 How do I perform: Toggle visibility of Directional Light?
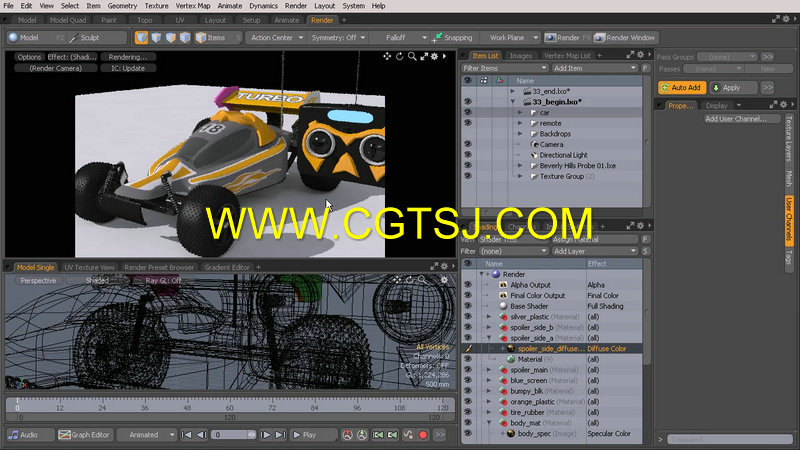(468, 155)
